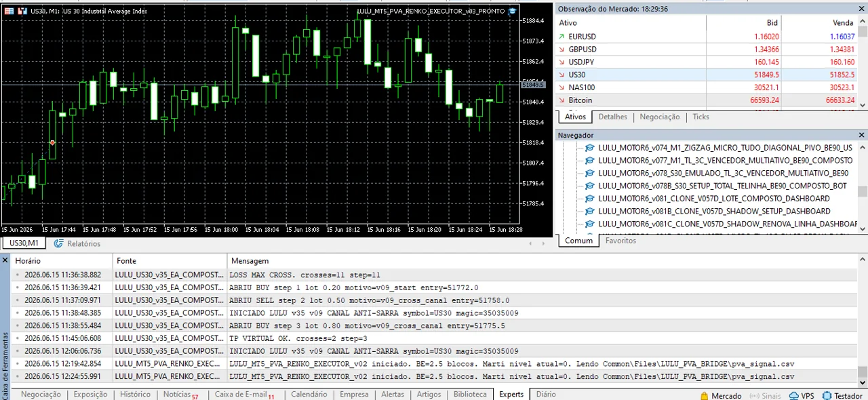Open the Alertas tab

[x=393, y=395]
